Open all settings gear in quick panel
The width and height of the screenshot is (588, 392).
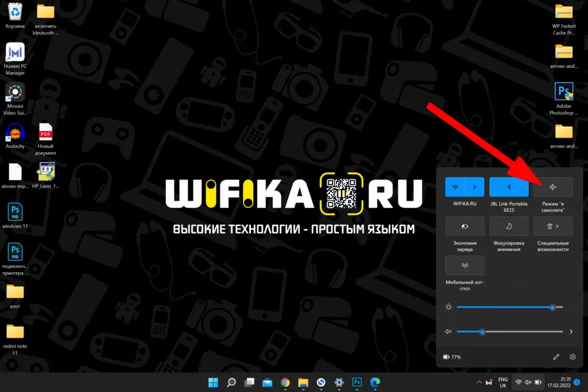click(572, 357)
